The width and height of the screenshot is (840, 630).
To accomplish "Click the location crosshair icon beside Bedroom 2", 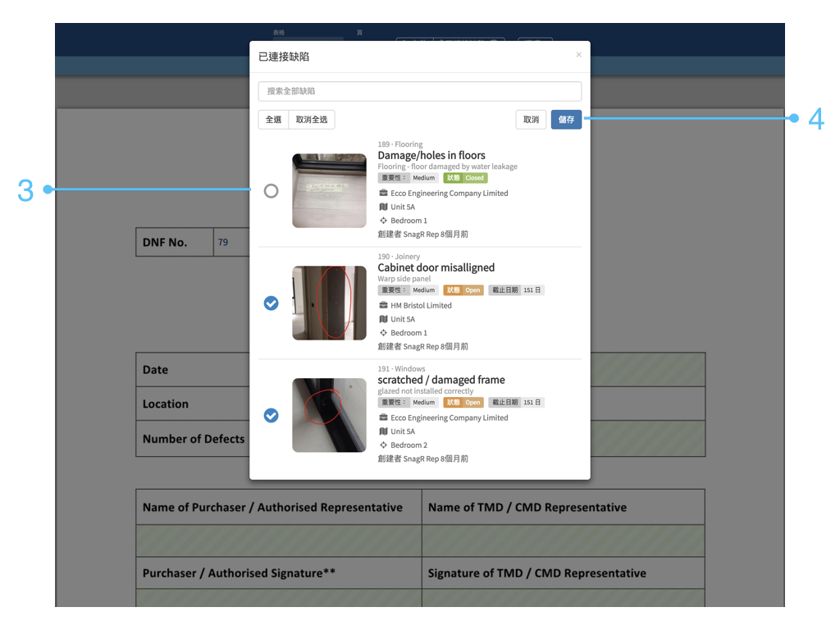I will pos(384,445).
